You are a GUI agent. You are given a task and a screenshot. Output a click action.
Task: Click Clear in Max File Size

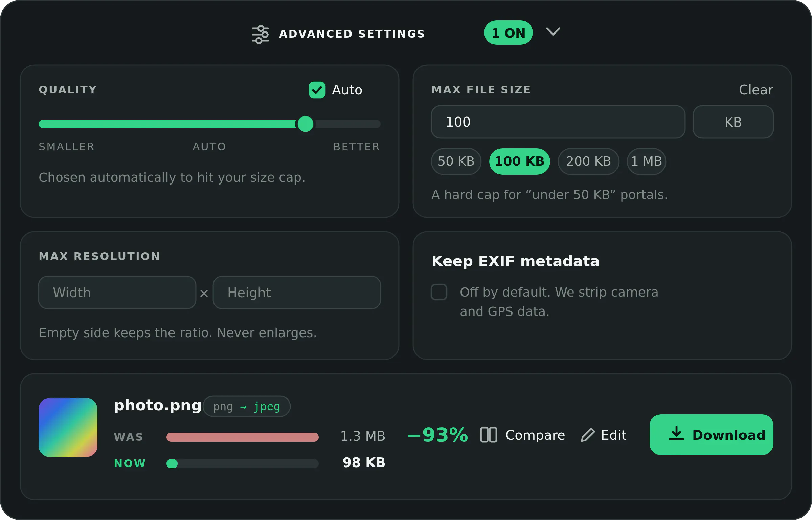point(756,90)
